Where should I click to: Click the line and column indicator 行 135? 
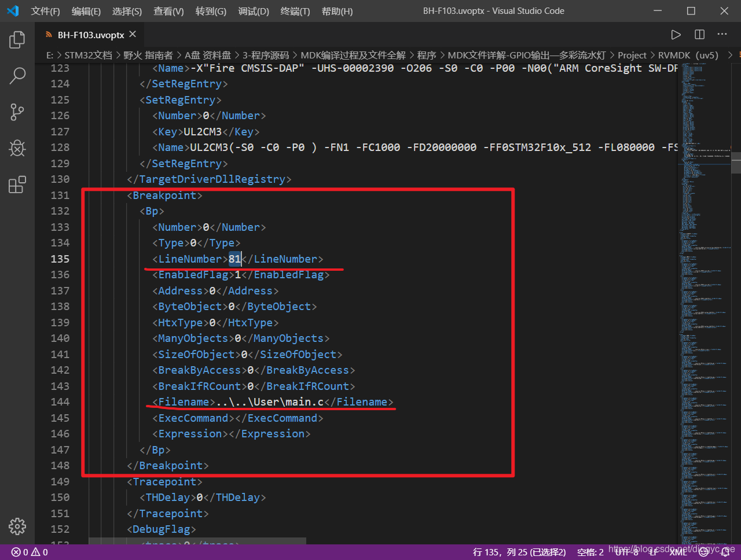click(519, 552)
